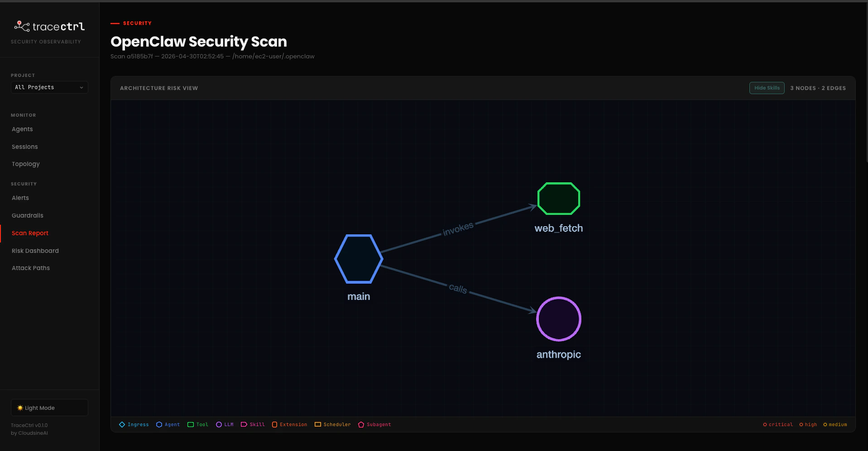This screenshot has width=868, height=451.
Task: Click the medium severity legend marker
Action: tap(825, 424)
